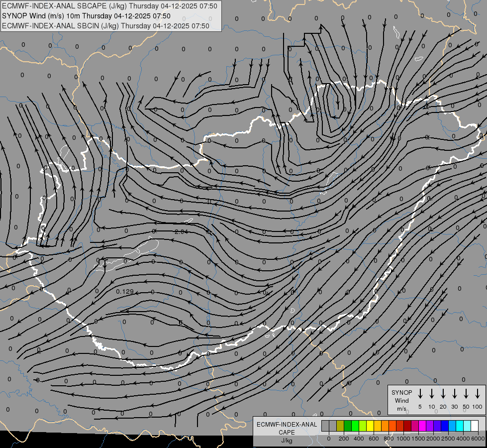This screenshot has height=448, width=487.
Task: Pick the dark green swatch in CAPE scale
Action: pyautogui.click(x=348, y=426)
